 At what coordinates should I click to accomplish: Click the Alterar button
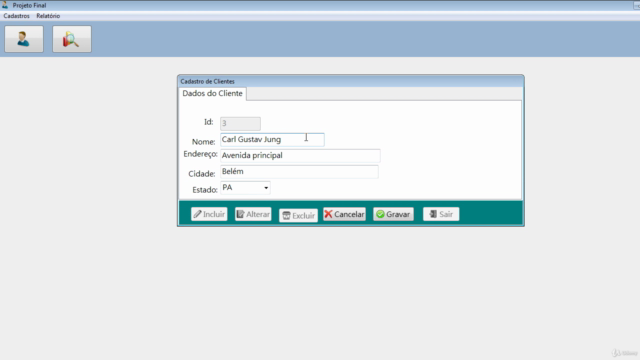253,214
